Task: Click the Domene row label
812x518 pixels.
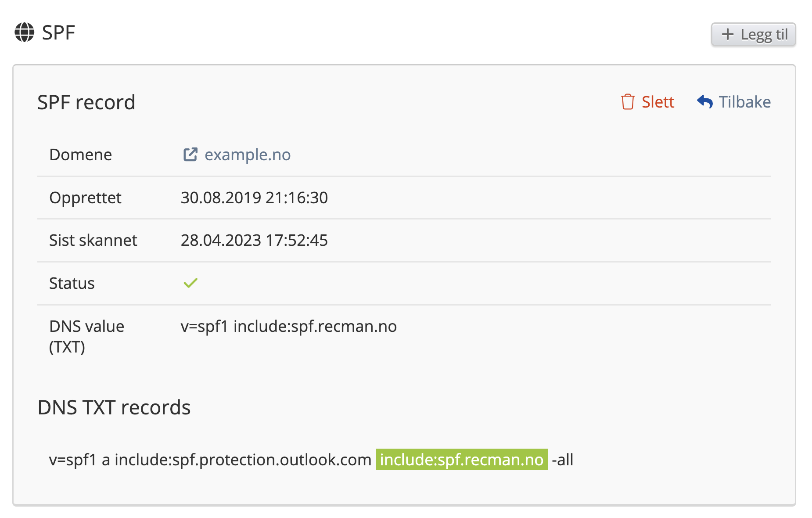Action: coord(81,155)
